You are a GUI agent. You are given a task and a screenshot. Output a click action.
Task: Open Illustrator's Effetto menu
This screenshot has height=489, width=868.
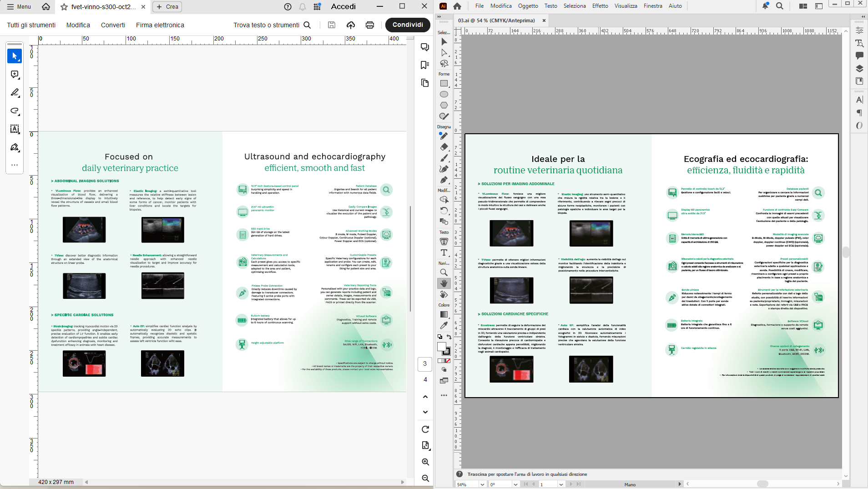click(600, 6)
